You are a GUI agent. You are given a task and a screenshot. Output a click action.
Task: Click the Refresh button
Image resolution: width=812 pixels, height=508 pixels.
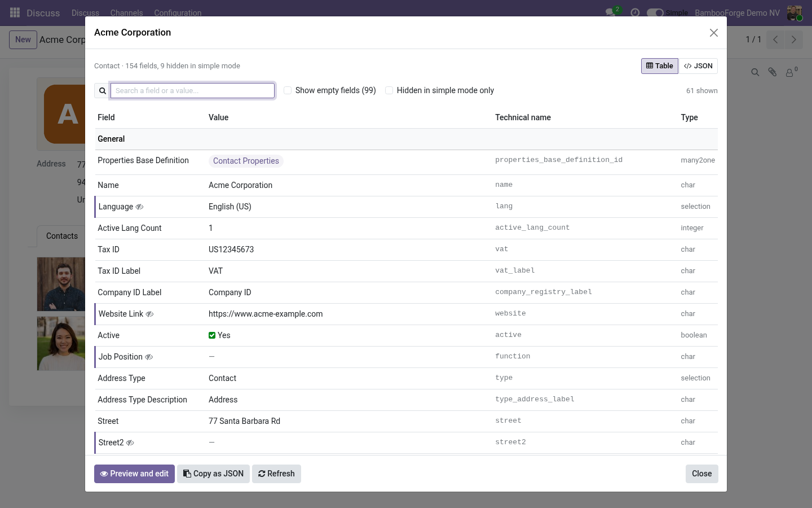tap(276, 474)
